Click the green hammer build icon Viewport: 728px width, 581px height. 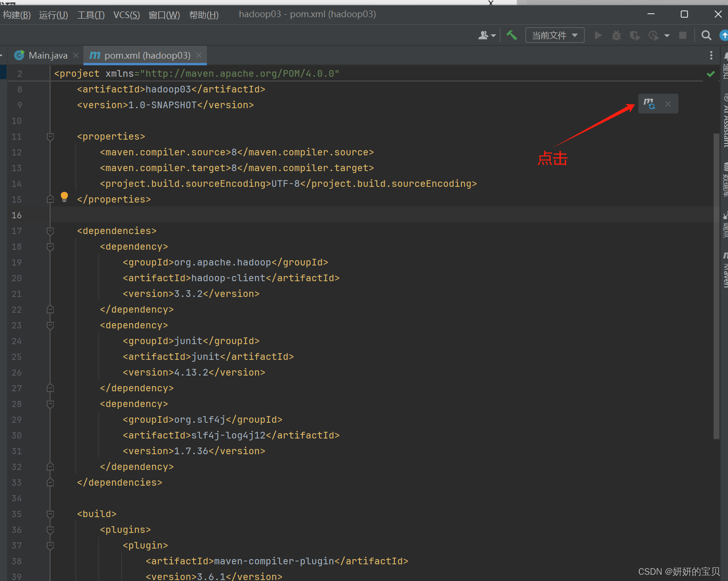coord(512,35)
